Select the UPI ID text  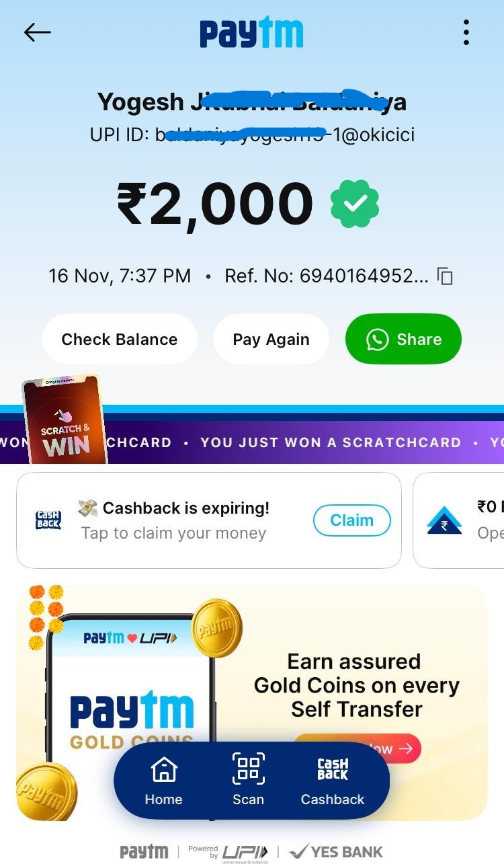click(252, 134)
